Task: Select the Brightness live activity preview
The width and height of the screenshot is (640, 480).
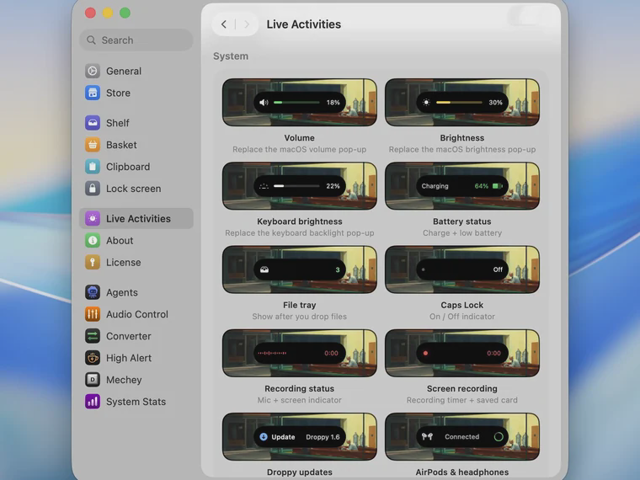Action: click(x=462, y=102)
